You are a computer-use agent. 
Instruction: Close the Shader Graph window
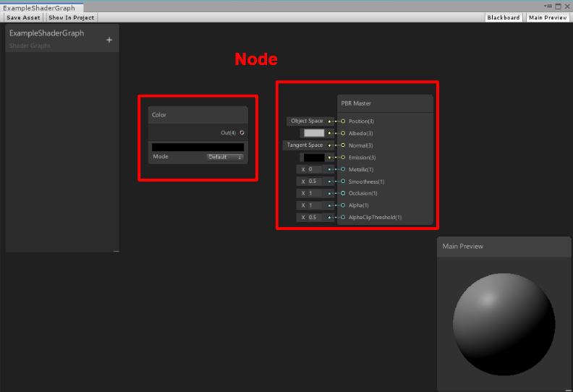pyautogui.click(x=567, y=7)
